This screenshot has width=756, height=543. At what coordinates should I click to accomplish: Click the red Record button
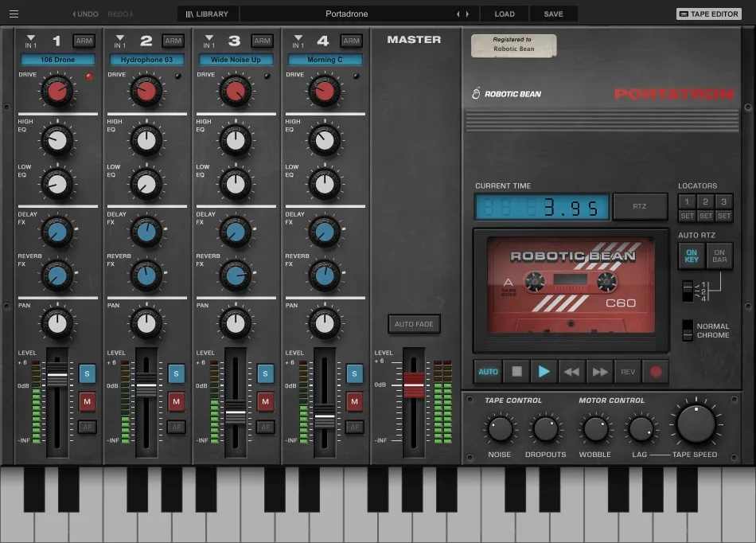click(x=656, y=372)
